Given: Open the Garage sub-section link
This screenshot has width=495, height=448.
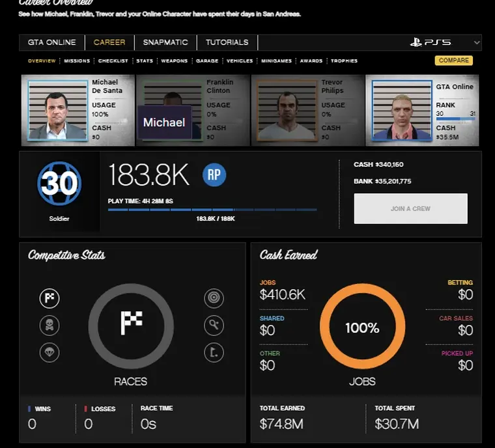Looking at the screenshot, I should click(207, 61).
